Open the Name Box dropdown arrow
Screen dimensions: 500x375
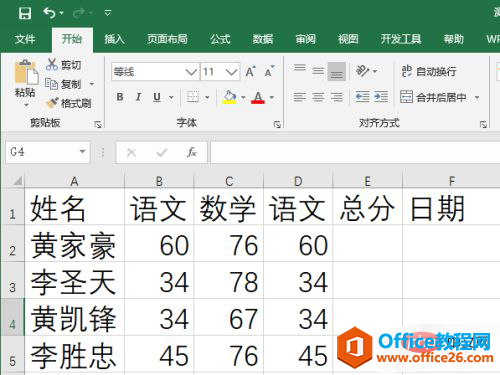click(x=82, y=152)
